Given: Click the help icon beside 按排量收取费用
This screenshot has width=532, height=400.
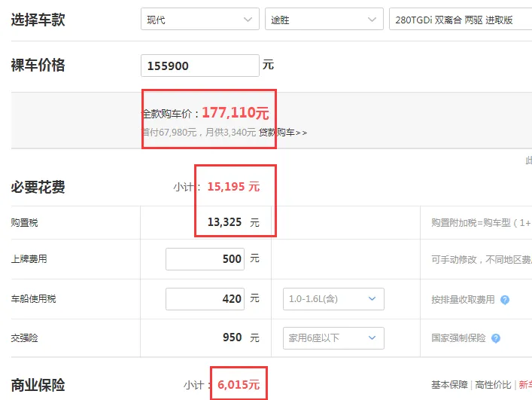Looking at the screenshot, I should coord(505,300).
